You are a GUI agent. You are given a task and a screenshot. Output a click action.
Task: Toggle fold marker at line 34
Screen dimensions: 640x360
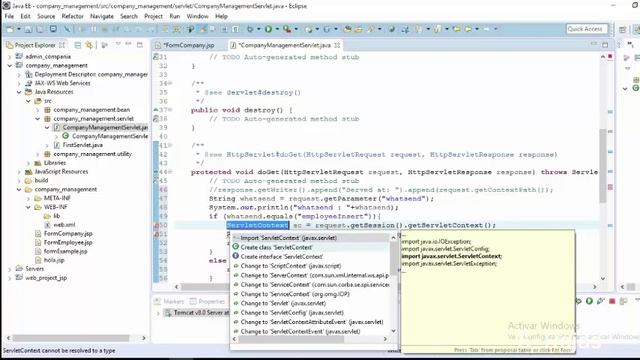(x=170, y=84)
